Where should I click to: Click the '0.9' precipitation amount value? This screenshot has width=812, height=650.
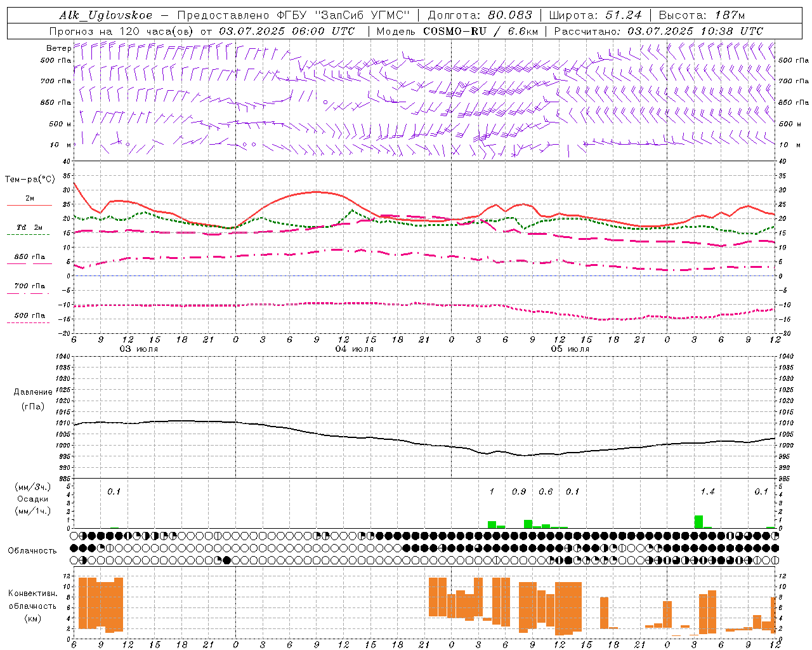[519, 491]
